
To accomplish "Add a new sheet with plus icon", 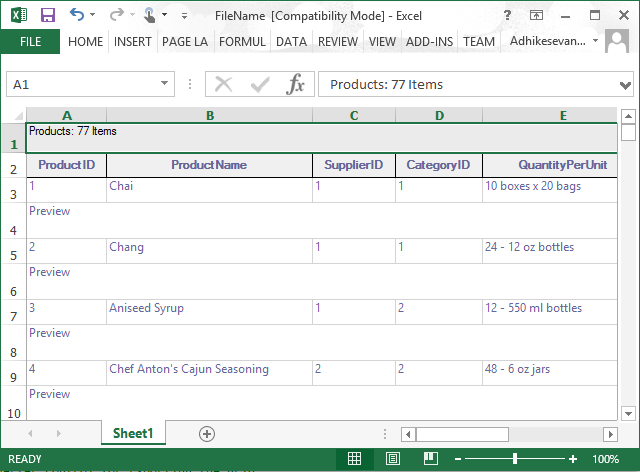I will pos(207,434).
